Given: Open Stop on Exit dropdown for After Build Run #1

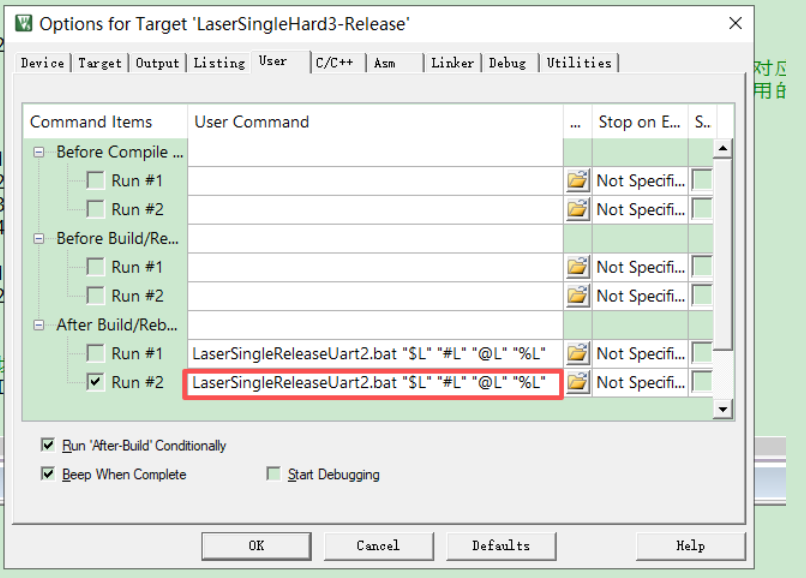Looking at the screenshot, I should 640,353.
